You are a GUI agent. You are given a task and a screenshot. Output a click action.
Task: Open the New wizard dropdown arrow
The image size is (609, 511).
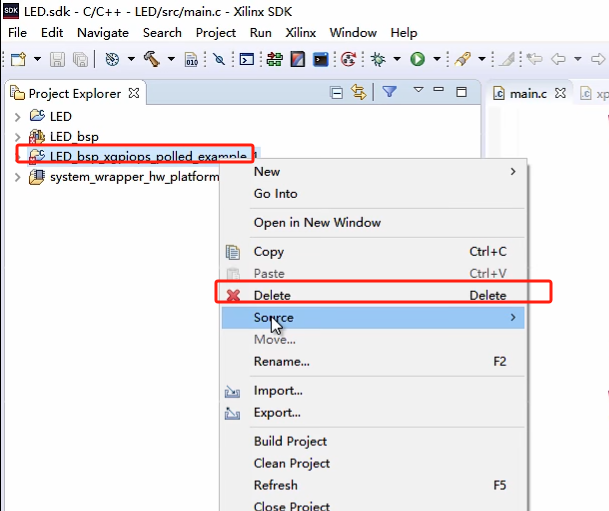[37, 59]
